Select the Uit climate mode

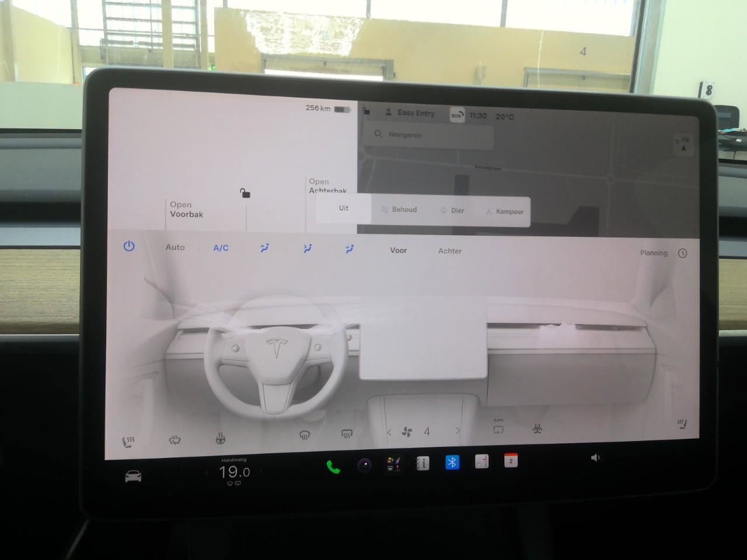[x=344, y=208]
